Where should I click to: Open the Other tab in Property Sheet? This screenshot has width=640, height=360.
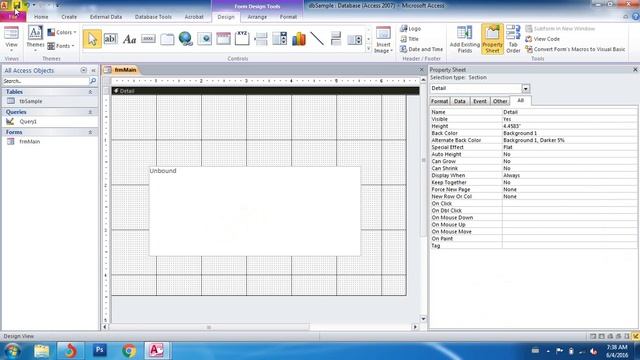500,101
